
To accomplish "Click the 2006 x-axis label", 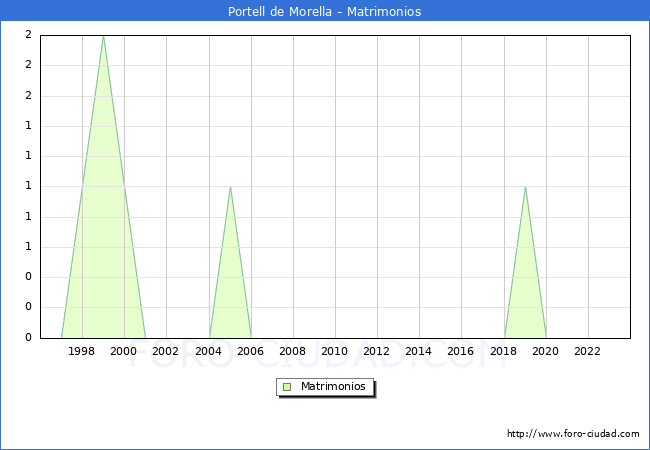I will click(250, 351).
